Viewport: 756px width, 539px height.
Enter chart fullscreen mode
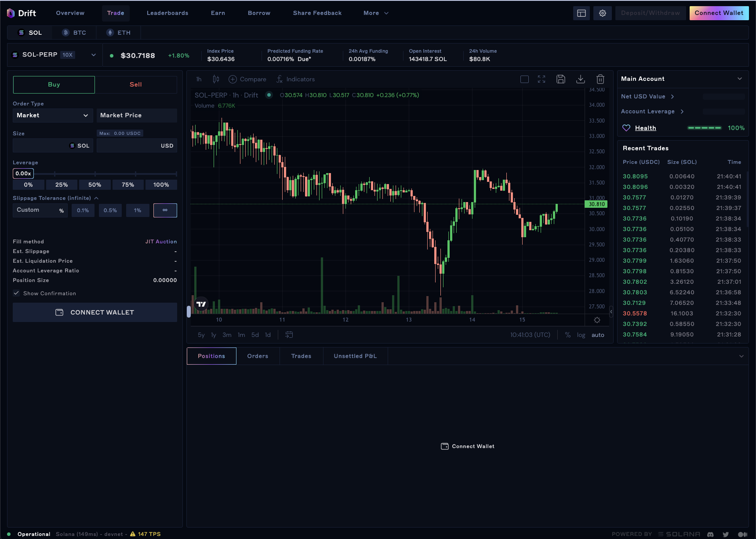click(x=542, y=79)
